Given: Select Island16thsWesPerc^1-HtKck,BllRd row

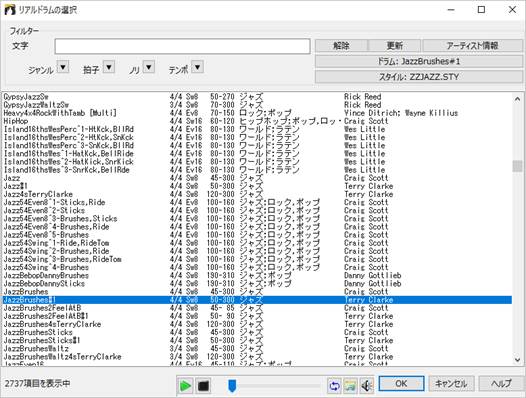Looking at the screenshot, I should point(257,129).
